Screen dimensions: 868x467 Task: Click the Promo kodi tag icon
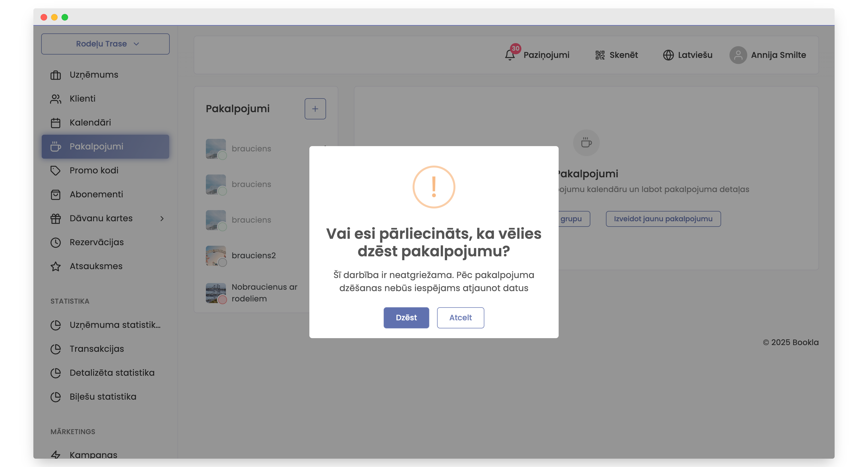click(x=56, y=171)
